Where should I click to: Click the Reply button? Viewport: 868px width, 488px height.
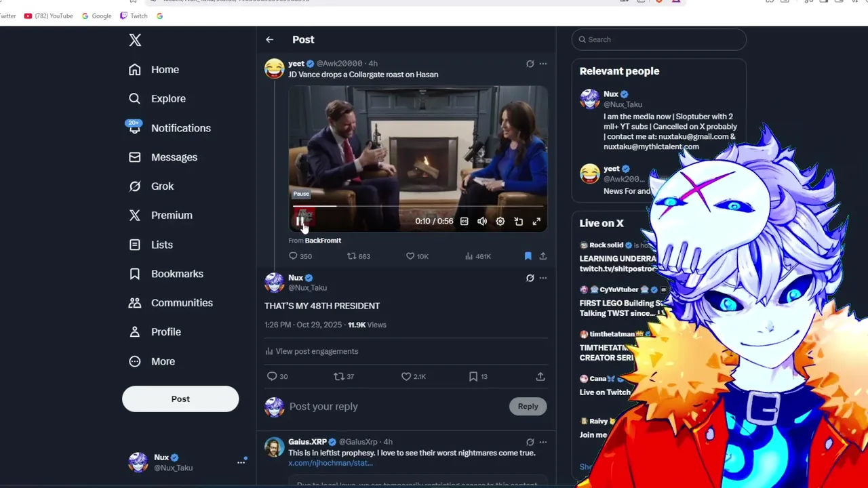[x=528, y=406]
